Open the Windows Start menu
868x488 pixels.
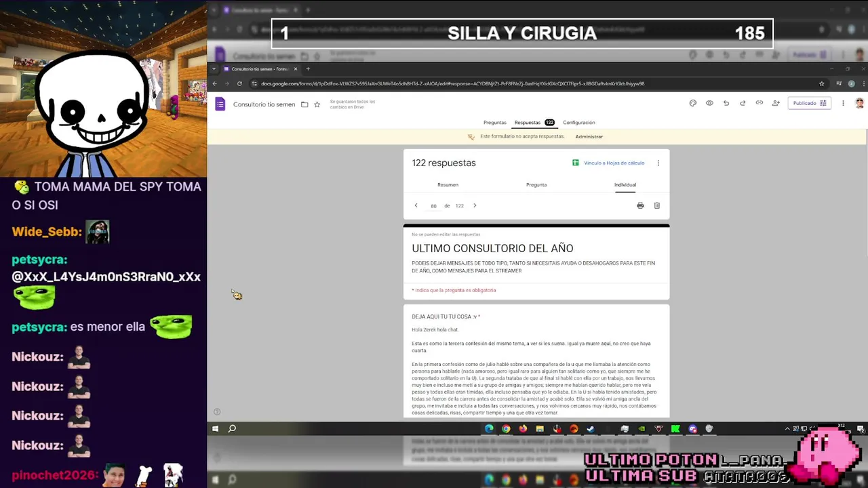215,428
